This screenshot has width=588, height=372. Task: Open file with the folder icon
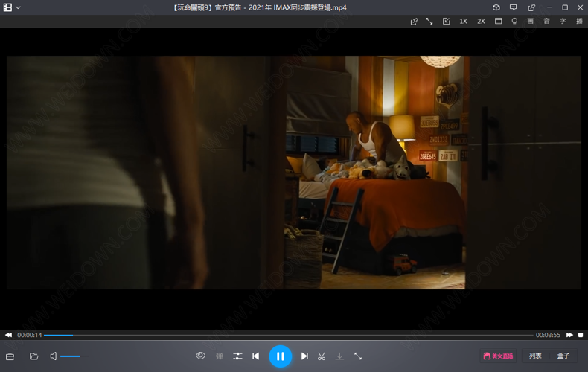coord(33,356)
